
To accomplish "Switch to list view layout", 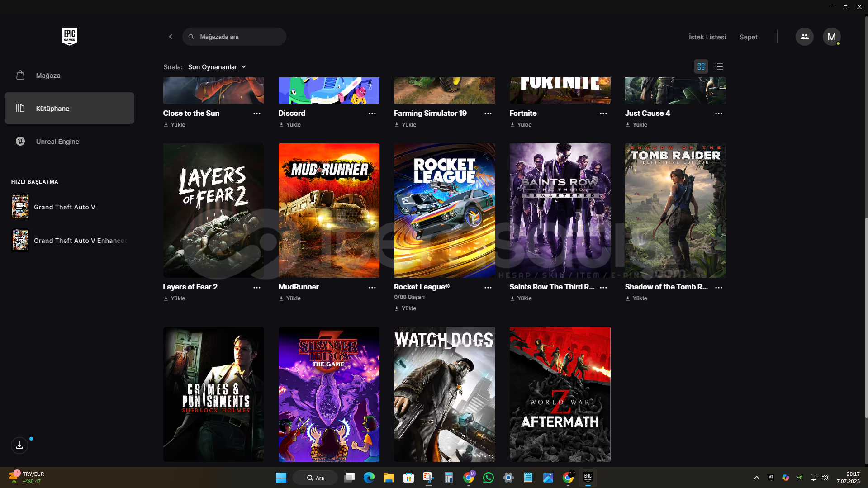I will (719, 66).
